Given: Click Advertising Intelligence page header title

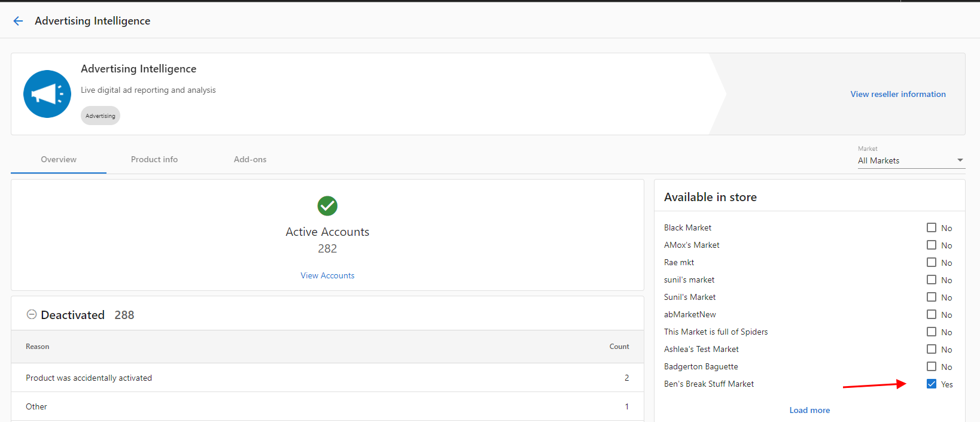Looking at the screenshot, I should [93, 21].
